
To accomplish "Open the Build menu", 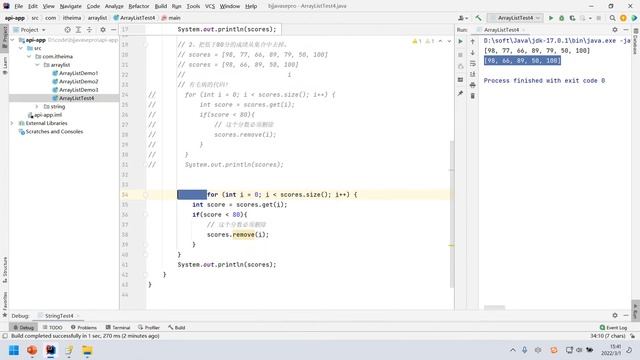I will click(x=161, y=6).
